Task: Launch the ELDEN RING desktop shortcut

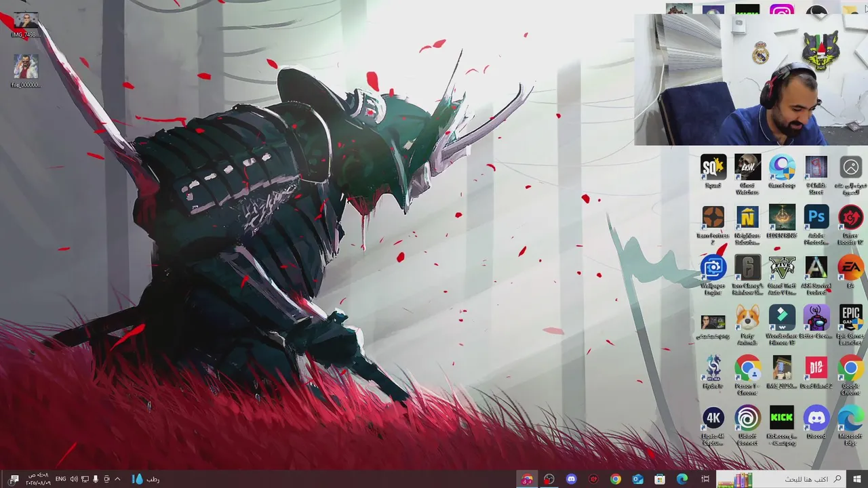Action: tap(782, 222)
